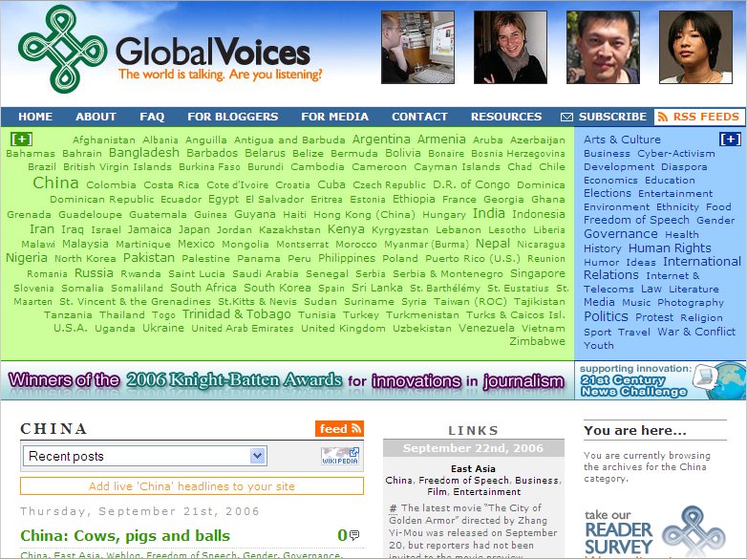Go to the HOME menu item
This screenshot has height=560, width=747.
pos(35,117)
